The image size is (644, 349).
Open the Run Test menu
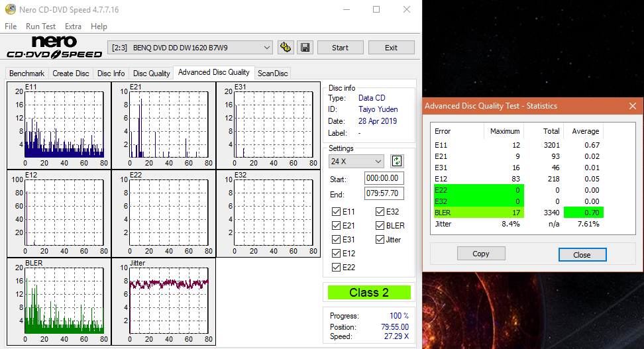[x=40, y=26]
